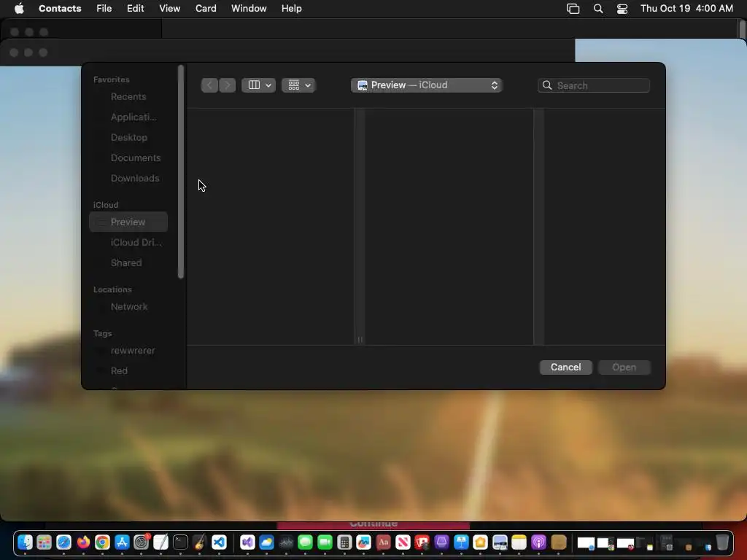
Task: Open Messages from the Dock
Action: [306, 542]
